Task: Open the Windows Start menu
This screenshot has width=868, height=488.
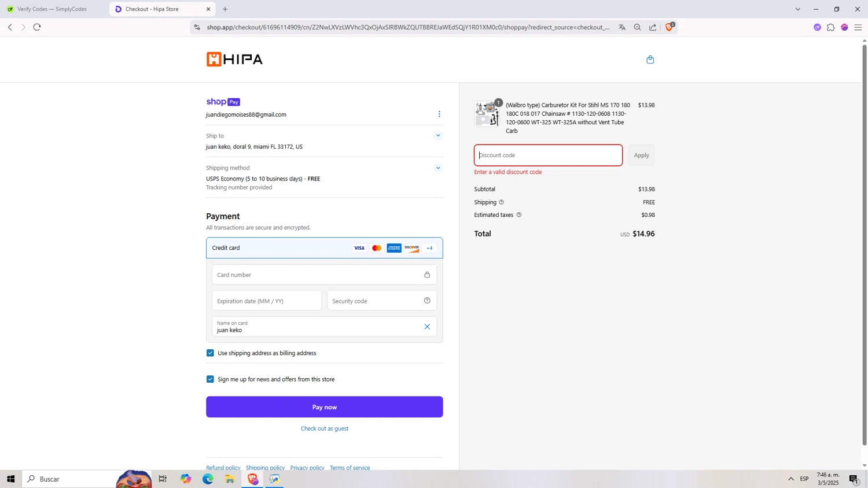Action: (x=10, y=479)
